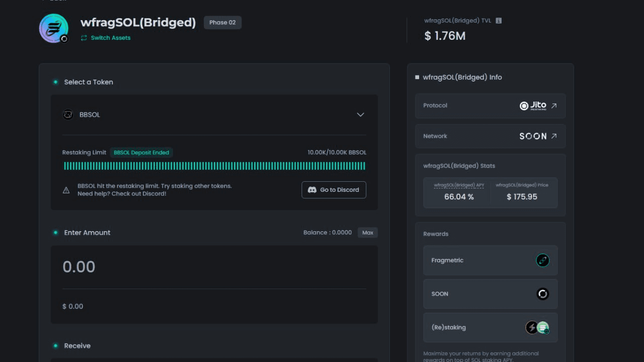Screen dimensions: 644x362
Task: Click the Max balance button
Action: pyautogui.click(x=368, y=233)
